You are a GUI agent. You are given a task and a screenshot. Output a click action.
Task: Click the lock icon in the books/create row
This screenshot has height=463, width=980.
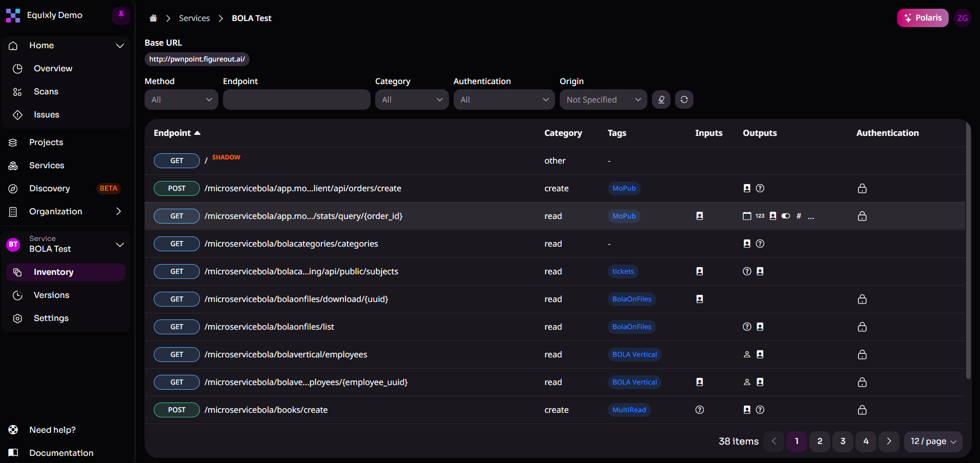[x=862, y=410]
